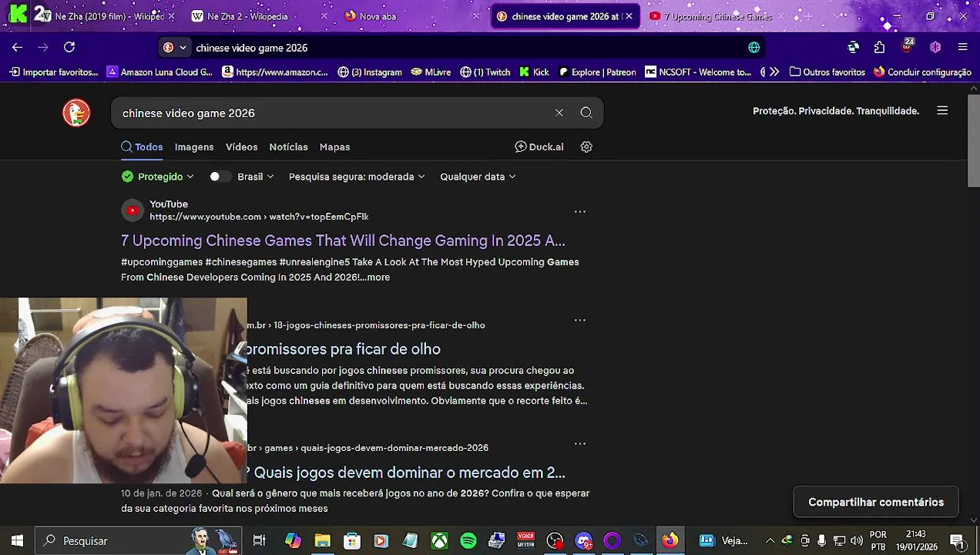Open more options for the YouTube result
980x555 pixels.
580,211
